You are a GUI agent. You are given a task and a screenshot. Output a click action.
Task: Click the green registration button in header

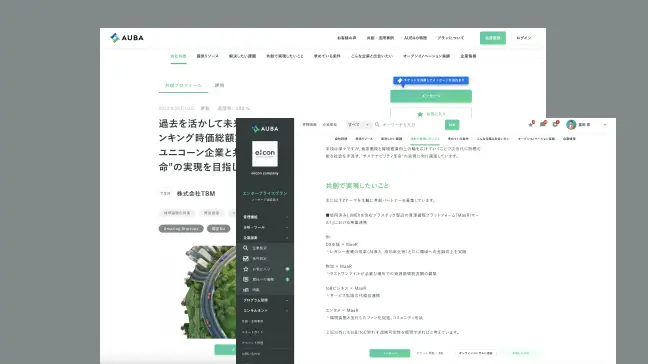493,38
